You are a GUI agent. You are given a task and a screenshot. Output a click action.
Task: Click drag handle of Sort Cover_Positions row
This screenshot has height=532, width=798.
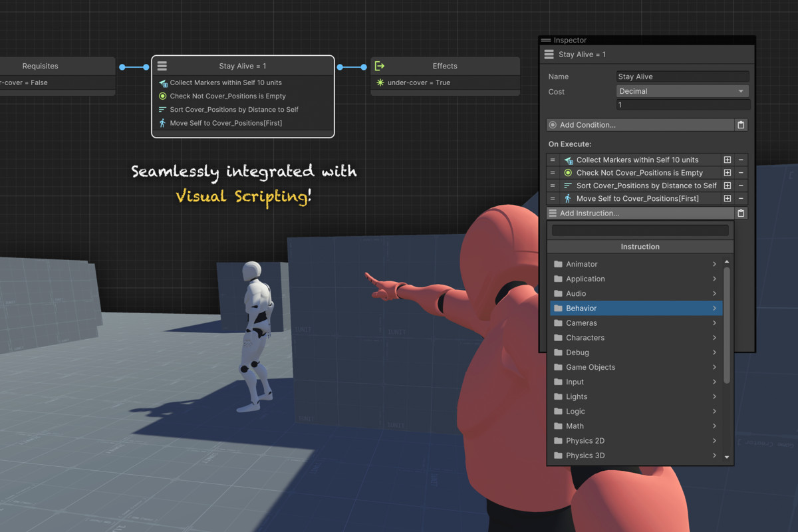click(x=553, y=186)
